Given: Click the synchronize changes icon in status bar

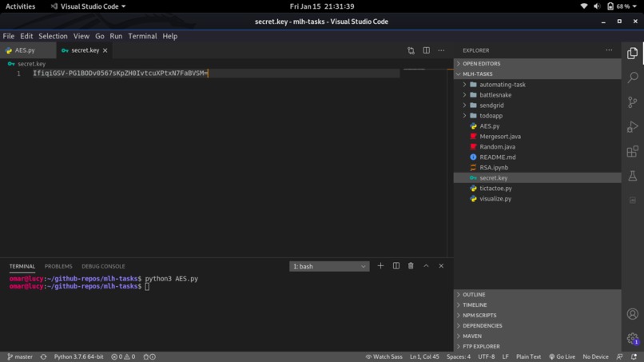Looking at the screenshot, I should [x=43, y=356].
